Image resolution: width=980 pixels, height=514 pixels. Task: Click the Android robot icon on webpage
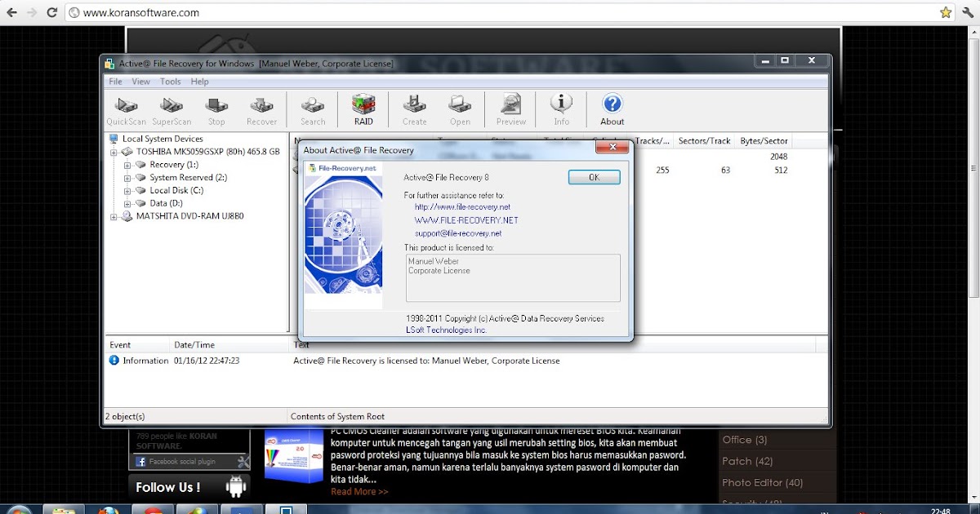[x=236, y=487]
